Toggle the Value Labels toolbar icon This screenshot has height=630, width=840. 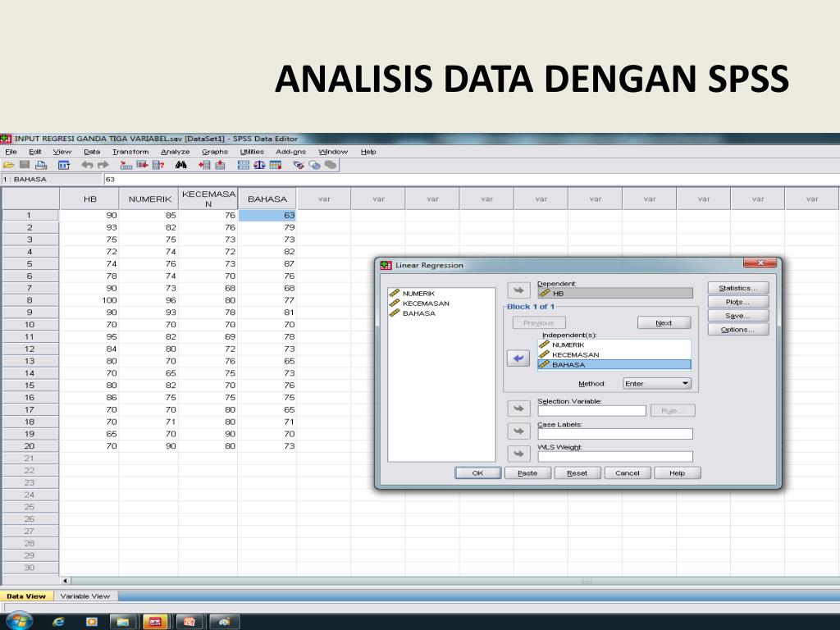[299, 165]
